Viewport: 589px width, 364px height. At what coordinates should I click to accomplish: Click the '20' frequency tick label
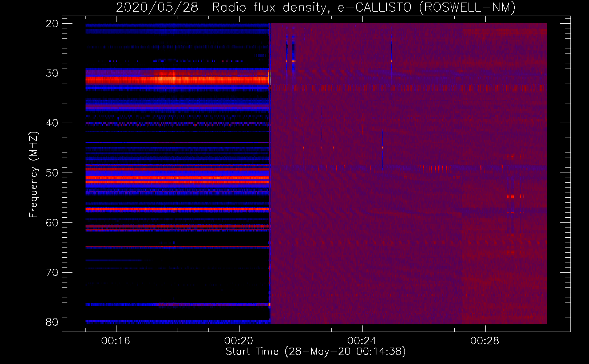(52, 24)
